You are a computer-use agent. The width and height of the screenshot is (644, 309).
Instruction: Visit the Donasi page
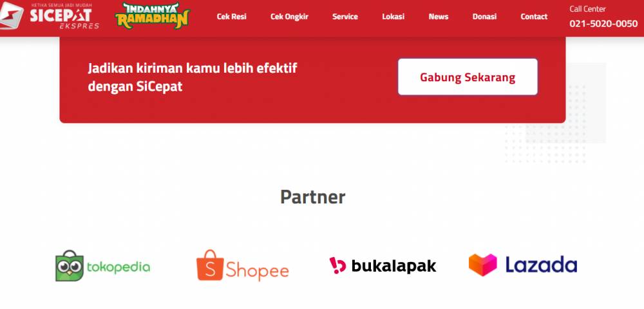[484, 17]
